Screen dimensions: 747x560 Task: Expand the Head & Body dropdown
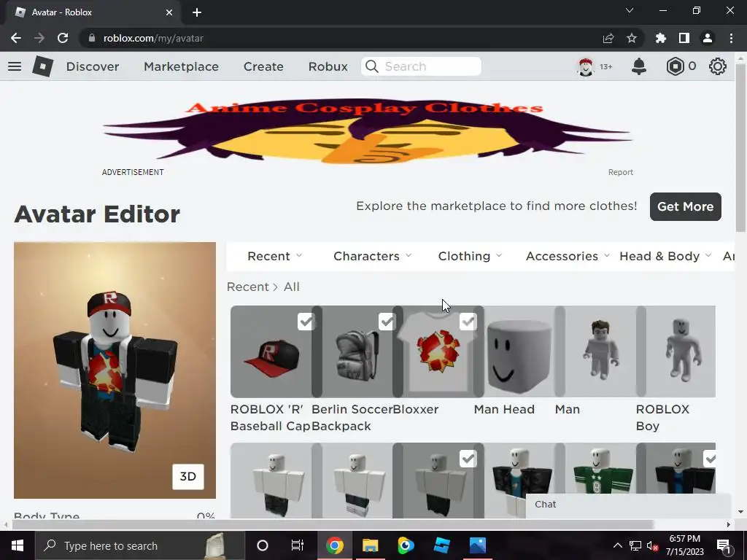coord(665,256)
